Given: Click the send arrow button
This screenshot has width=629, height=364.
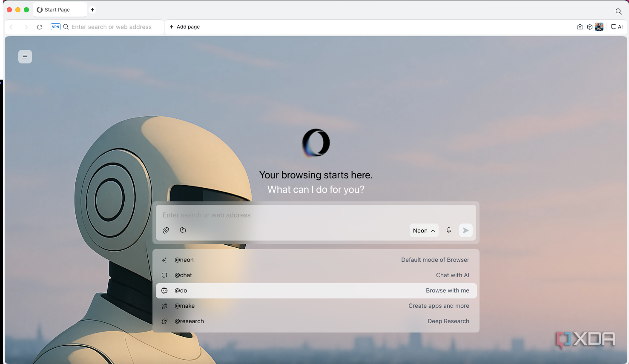Looking at the screenshot, I should pyautogui.click(x=466, y=230).
